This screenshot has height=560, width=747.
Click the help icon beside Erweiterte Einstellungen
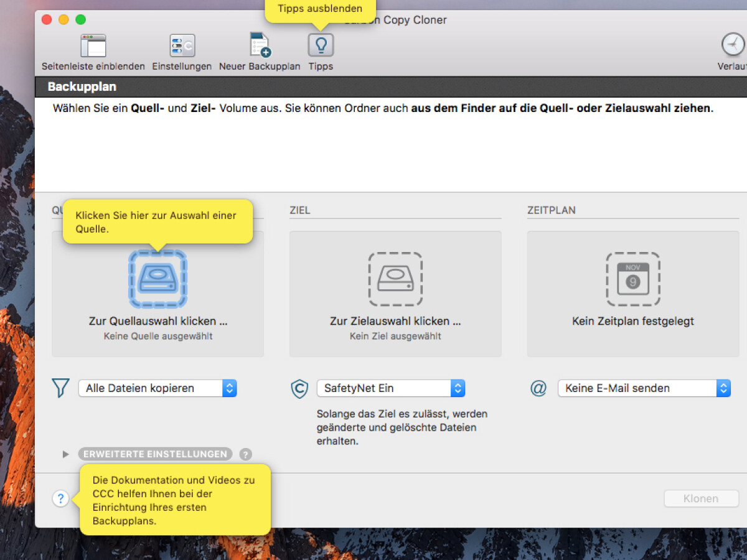tap(245, 454)
